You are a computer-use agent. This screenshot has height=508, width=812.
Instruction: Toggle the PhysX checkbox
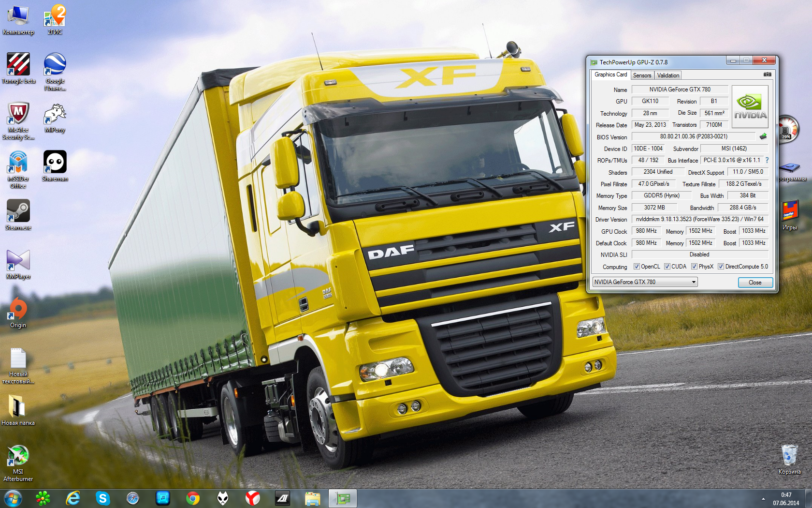coord(694,267)
